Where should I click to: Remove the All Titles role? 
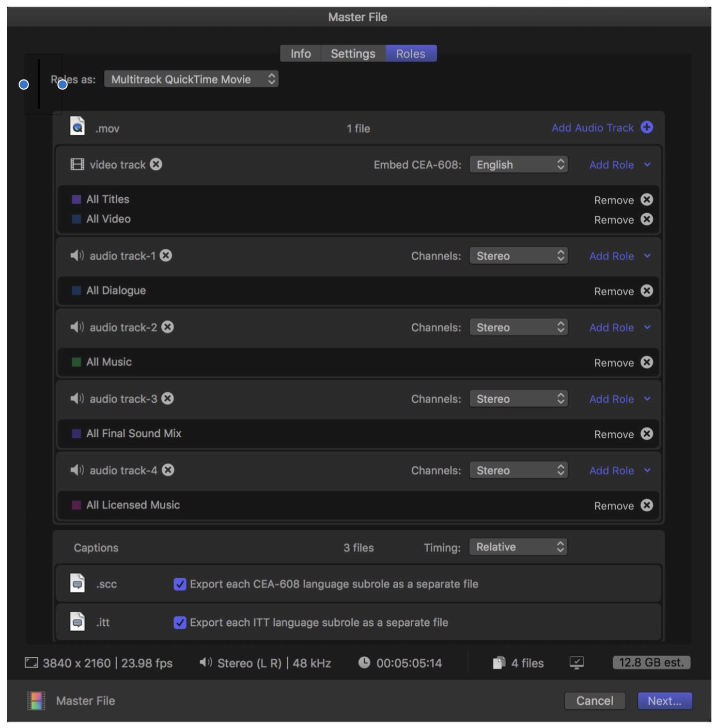click(x=647, y=200)
